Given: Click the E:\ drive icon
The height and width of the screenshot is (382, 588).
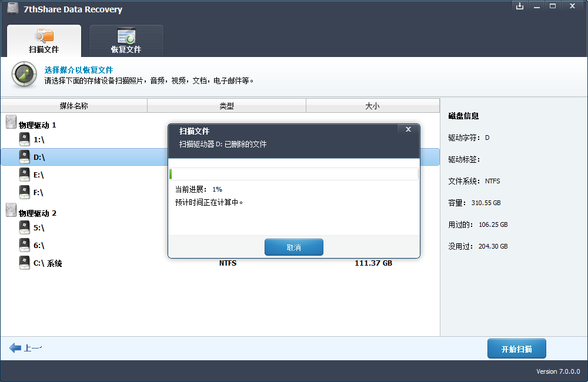Looking at the screenshot, I should pyautogui.click(x=24, y=175).
